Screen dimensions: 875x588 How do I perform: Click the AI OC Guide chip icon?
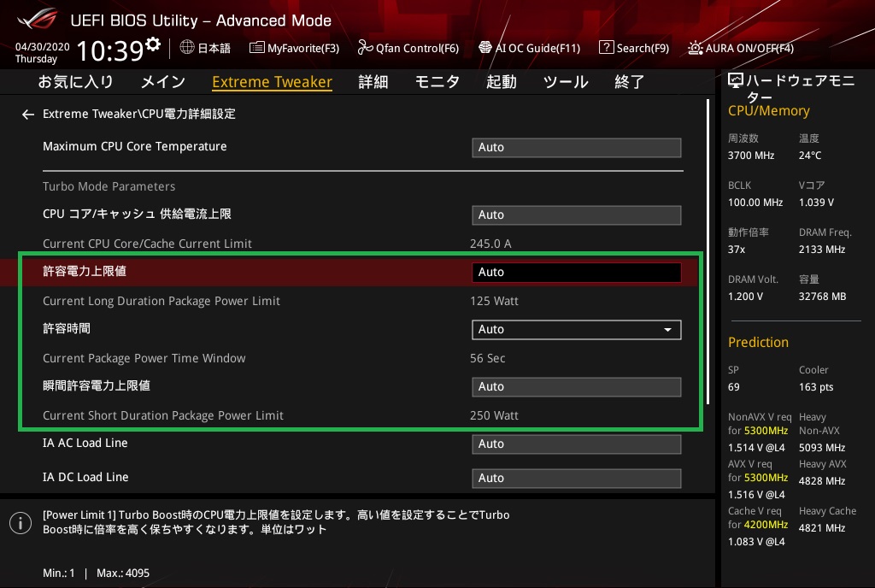485,47
